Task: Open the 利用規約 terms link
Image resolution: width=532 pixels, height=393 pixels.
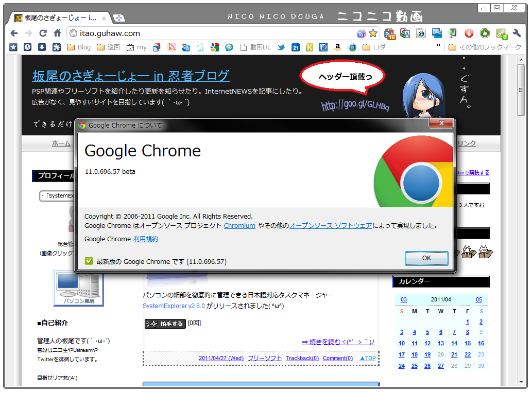Action: 146,239
